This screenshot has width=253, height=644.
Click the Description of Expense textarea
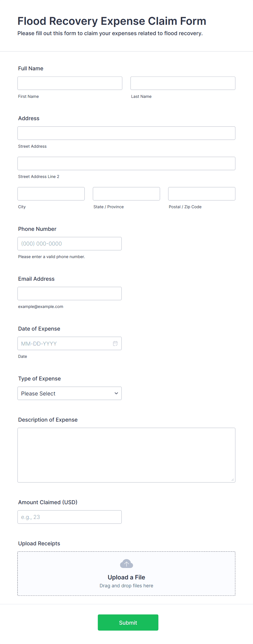click(126, 455)
